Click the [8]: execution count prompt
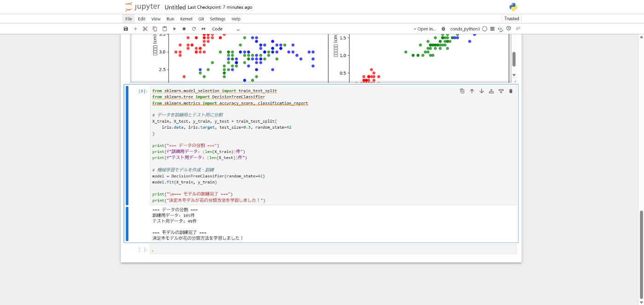Screen dimensions: 644x305 pyautogui.click(x=143, y=91)
